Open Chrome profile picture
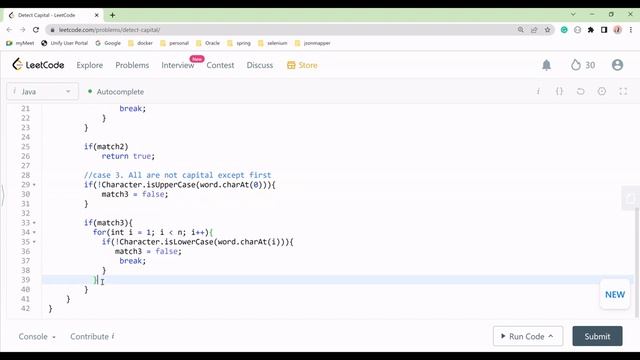 pyautogui.click(x=618, y=30)
